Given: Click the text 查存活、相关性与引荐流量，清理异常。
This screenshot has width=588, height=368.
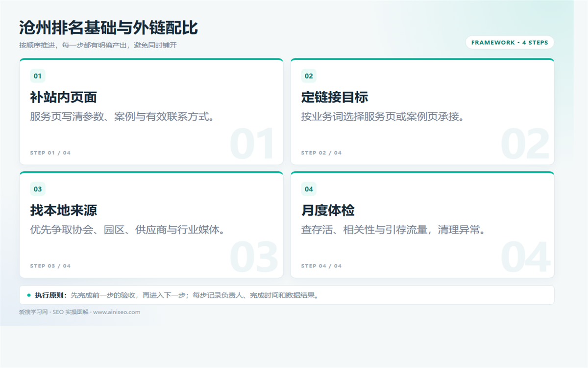Looking at the screenshot, I should pyautogui.click(x=393, y=230).
